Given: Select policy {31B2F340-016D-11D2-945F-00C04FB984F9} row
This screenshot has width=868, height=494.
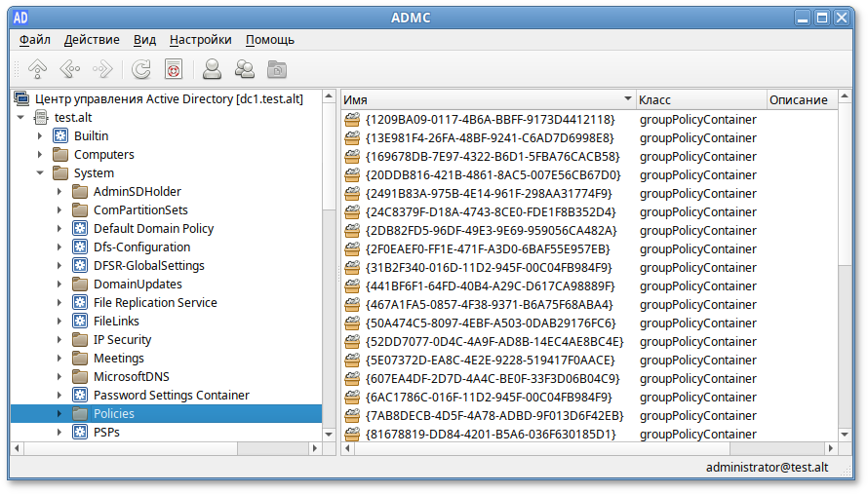Looking at the screenshot, I should (x=489, y=268).
